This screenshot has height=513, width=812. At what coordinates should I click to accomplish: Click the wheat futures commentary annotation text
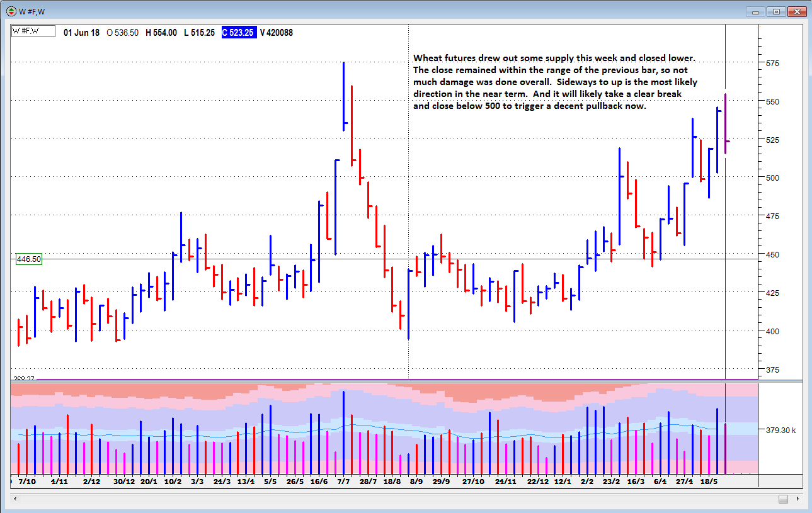pyautogui.click(x=556, y=82)
